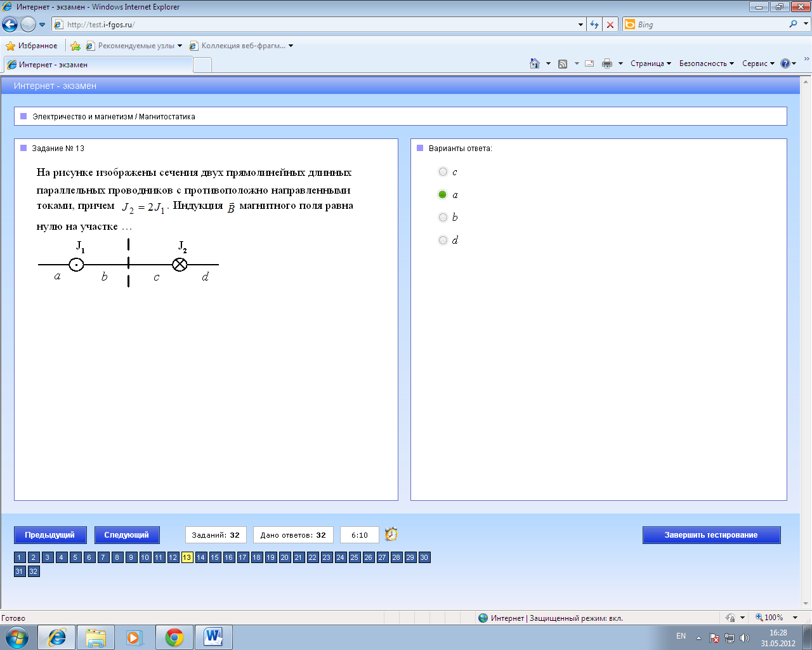Open Microsoft Word from the taskbar
The height and width of the screenshot is (650, 812).
tap(214, 637)
